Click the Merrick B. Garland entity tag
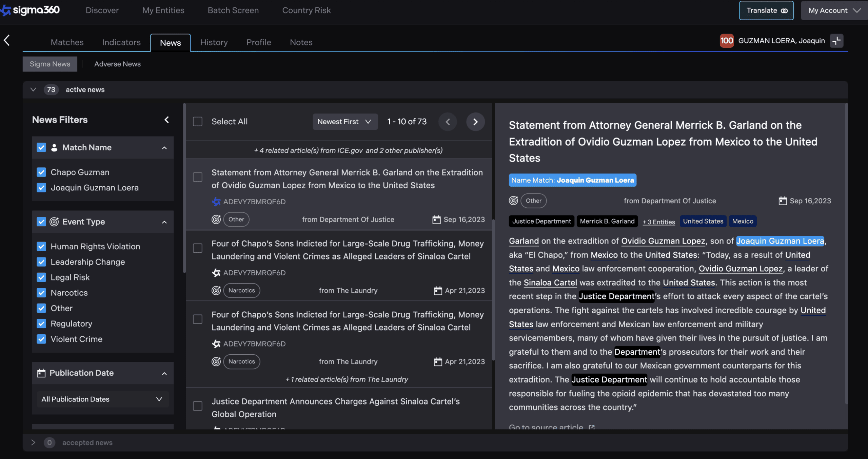Viewport: 868px width, 459px height. [x=607, y=221]
